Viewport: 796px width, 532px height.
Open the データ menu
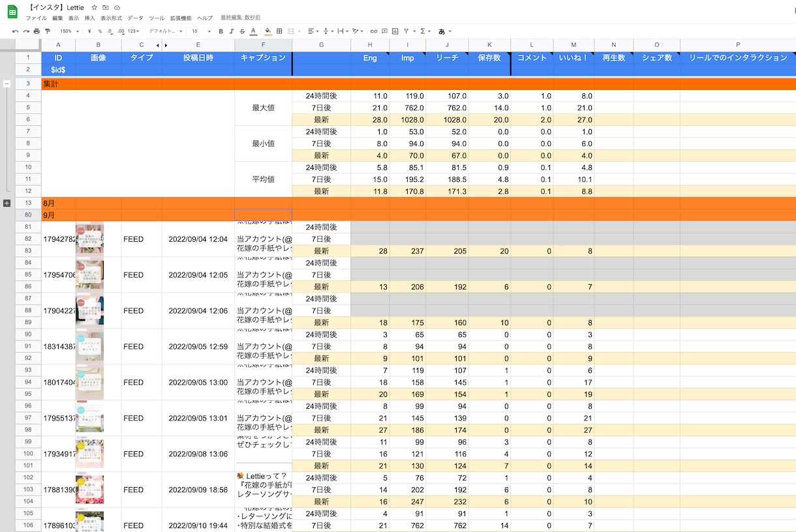pos(135,18)
